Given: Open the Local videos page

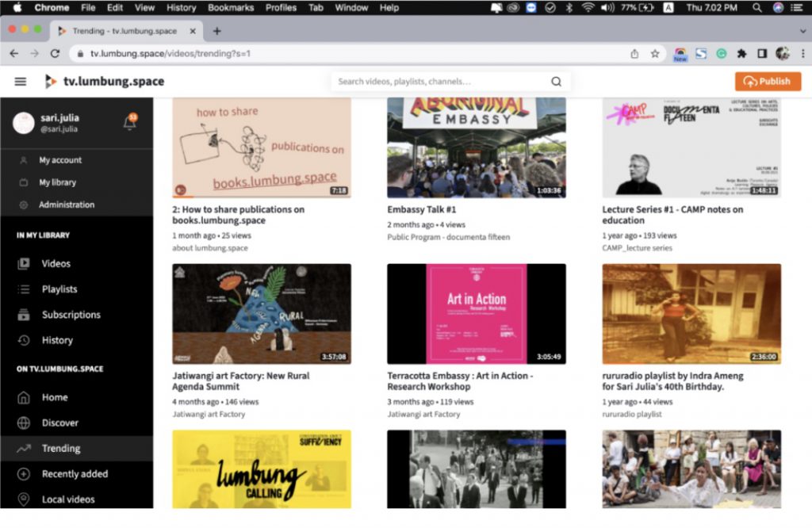Looking at the screenshot, I should pos(68,499).
